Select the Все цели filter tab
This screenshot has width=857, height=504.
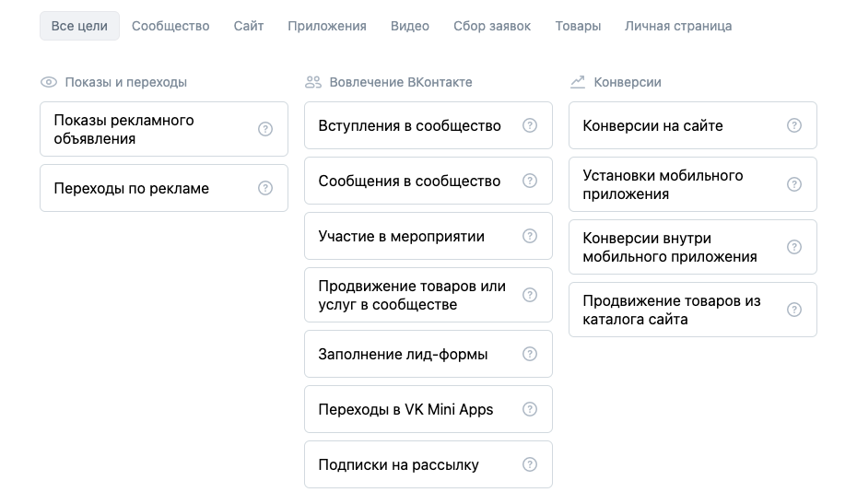(x=79, y=26)
